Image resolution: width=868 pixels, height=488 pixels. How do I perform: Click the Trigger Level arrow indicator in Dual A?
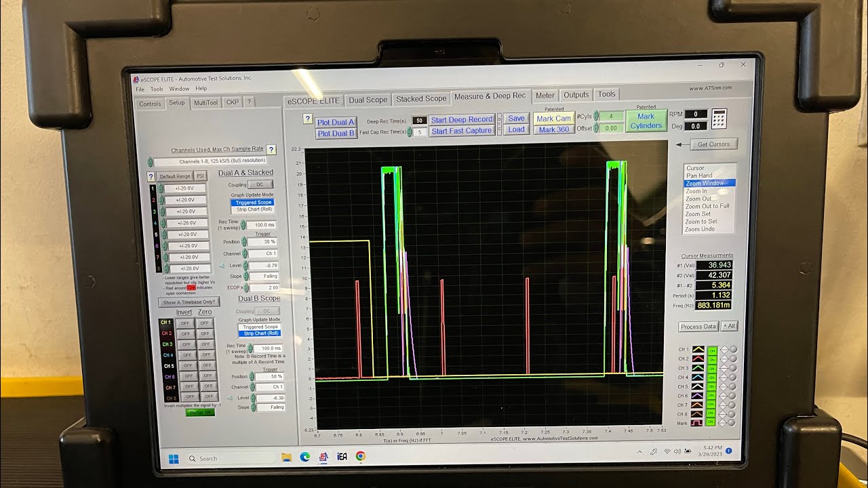223,265
